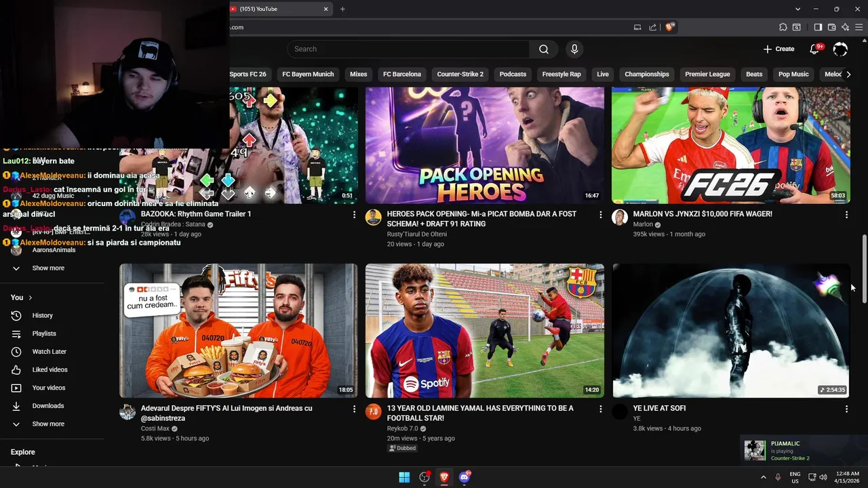Click the Create button
868x488 pixels.
click(x=778, y=49)
